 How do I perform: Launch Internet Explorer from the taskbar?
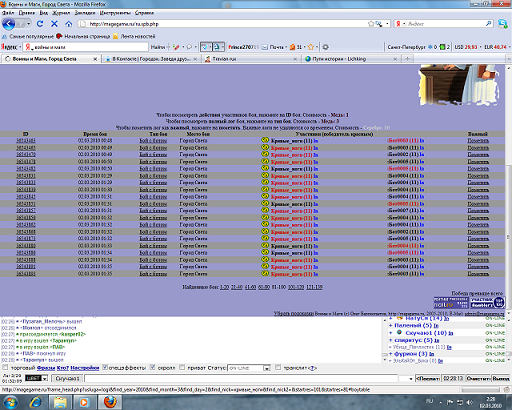36,402
